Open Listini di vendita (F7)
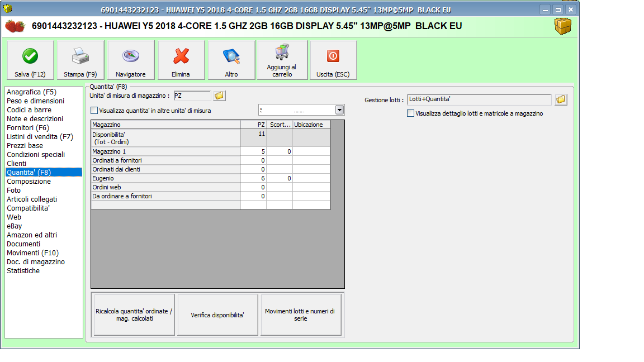 [x=40, y=137]
